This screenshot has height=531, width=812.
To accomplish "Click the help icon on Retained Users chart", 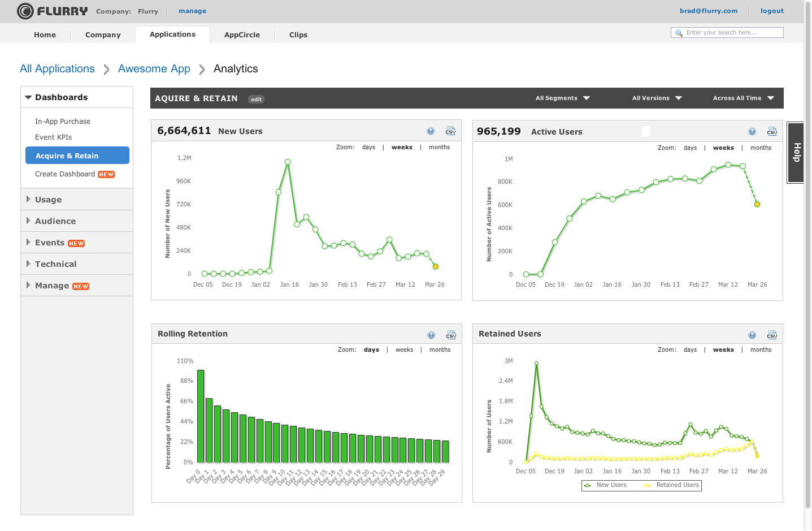I will click(752, 334).
